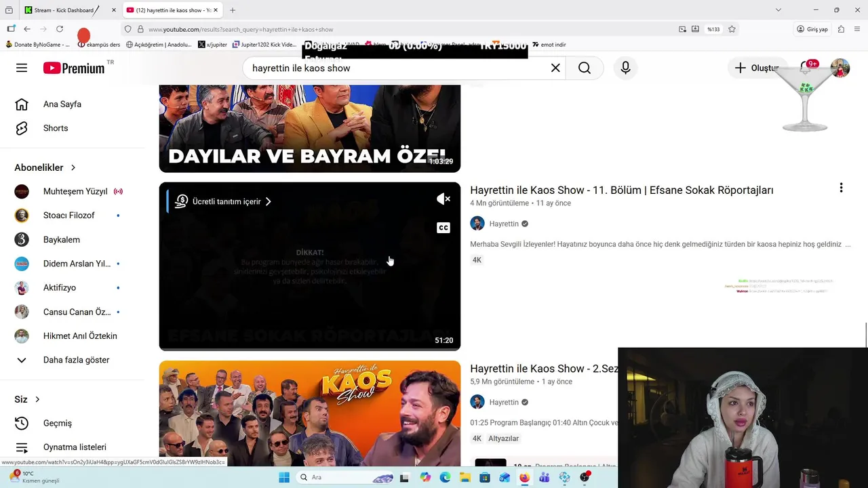The image size is (868, 488).
Task: Click the taskbar Ara search box
Action: pyautogui.click(x=344, y=477)
